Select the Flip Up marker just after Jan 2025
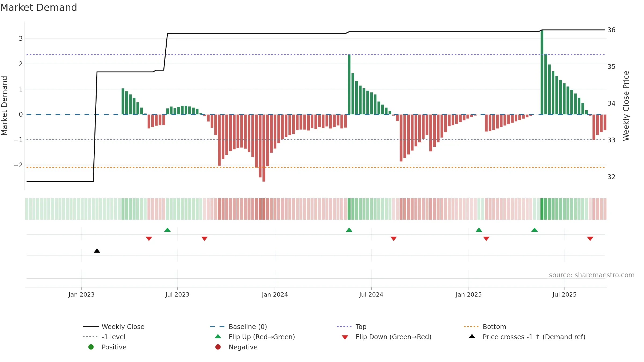 tap(479, 230)
